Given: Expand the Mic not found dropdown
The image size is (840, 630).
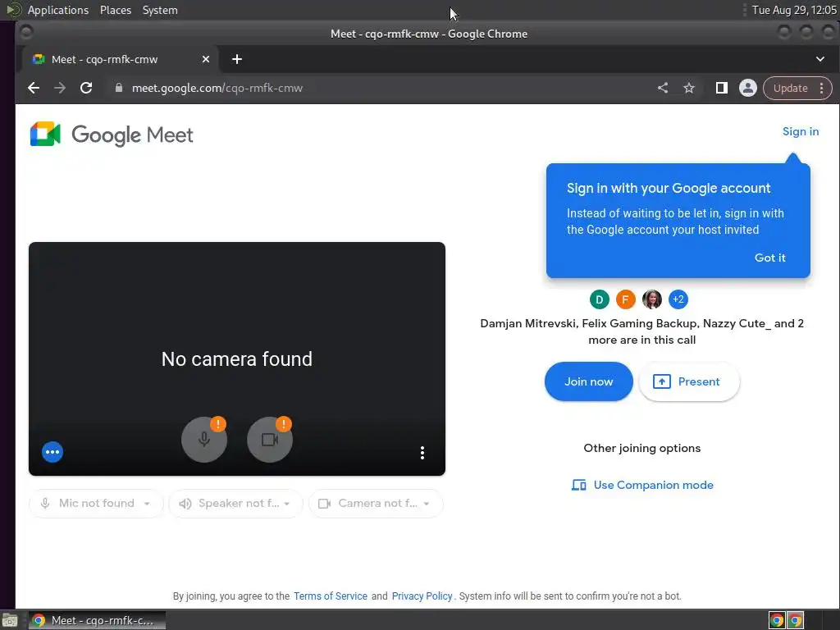Looking at the screenshot, I should click(x=96, y=504).
